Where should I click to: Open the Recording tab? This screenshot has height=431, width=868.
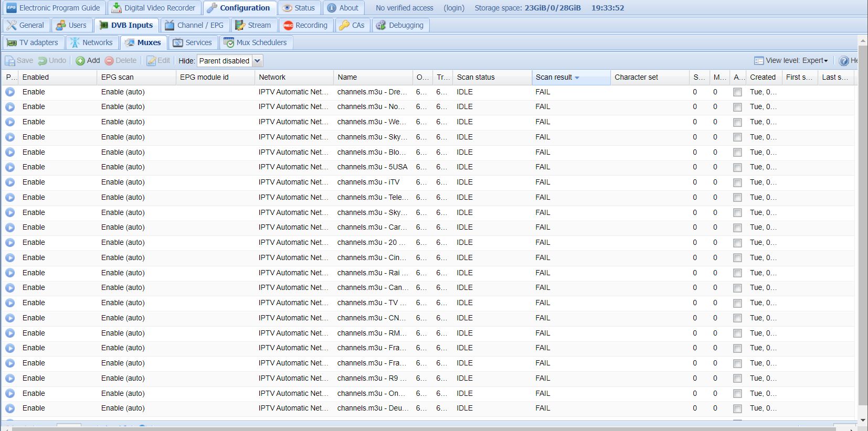[x=305, y=25]
